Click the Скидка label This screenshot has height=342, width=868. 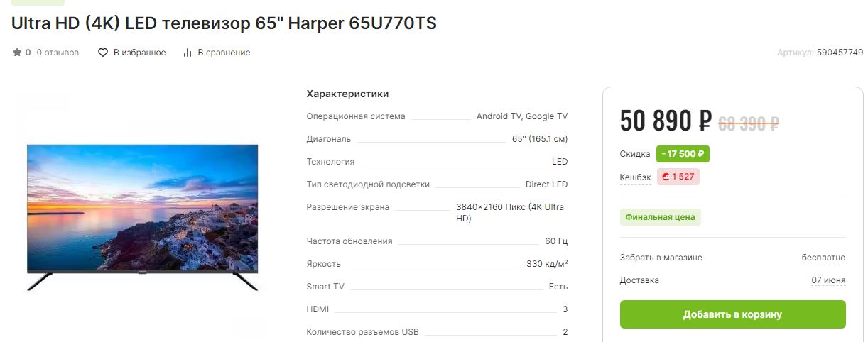[635, 154]
